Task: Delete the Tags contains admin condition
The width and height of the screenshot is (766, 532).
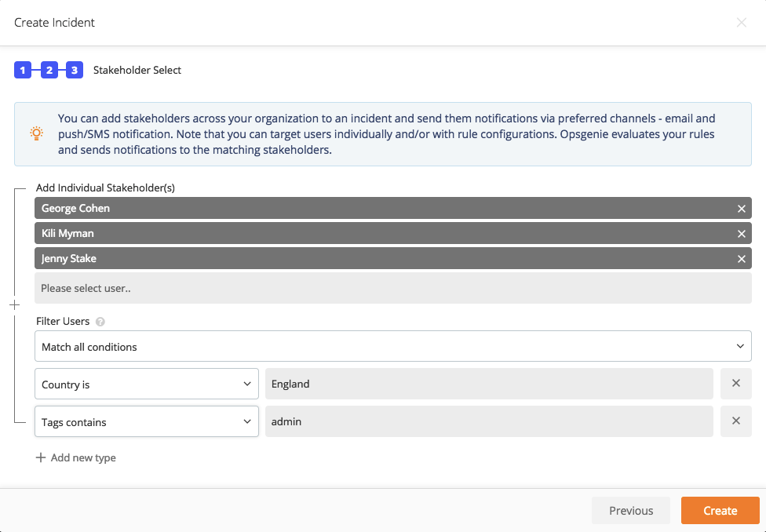Action: pos(735,421)
